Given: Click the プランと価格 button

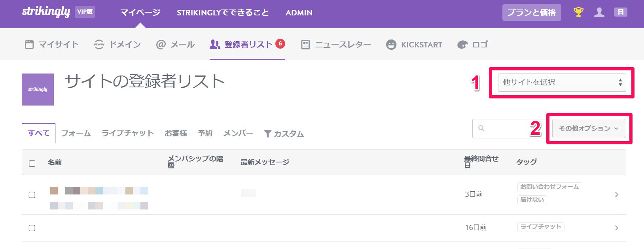Looking at the screenshot, I should tap(532, 13).
